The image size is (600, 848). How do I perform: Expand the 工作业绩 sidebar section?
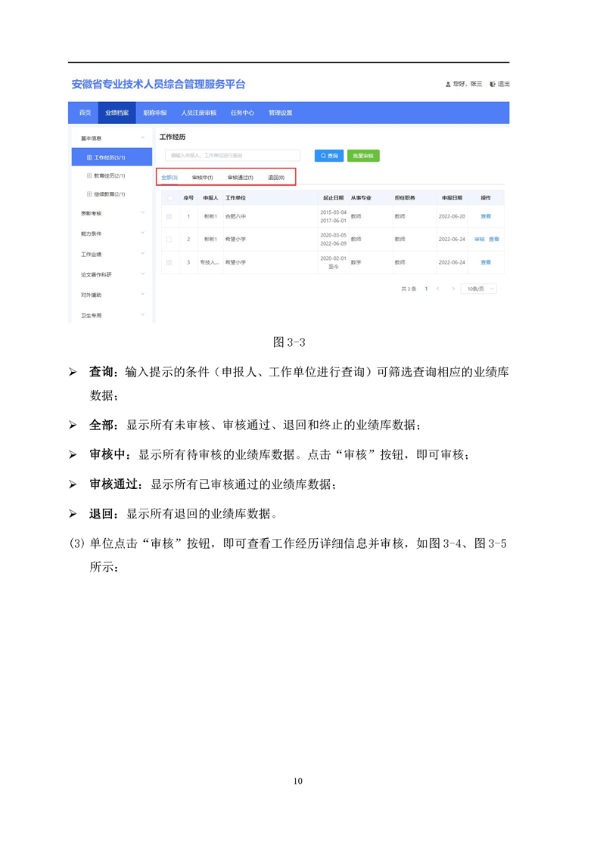pyautogui.click(x=143, y=254)
